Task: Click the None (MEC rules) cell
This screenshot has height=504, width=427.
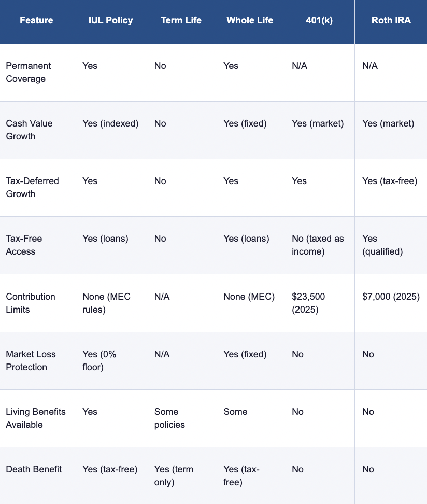Action: [107, 303]
